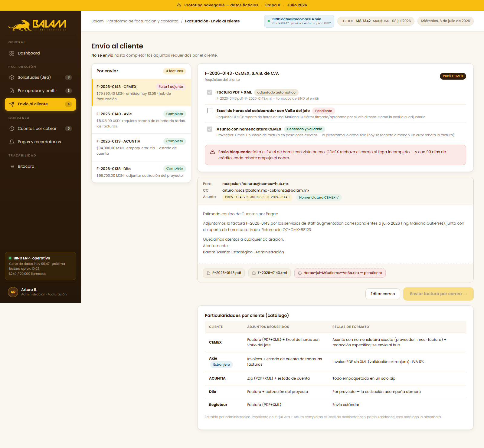The width and height of the screenshot is (484, 448).
Task: Click the AR user avatar
Action: [x=13, y=292]
